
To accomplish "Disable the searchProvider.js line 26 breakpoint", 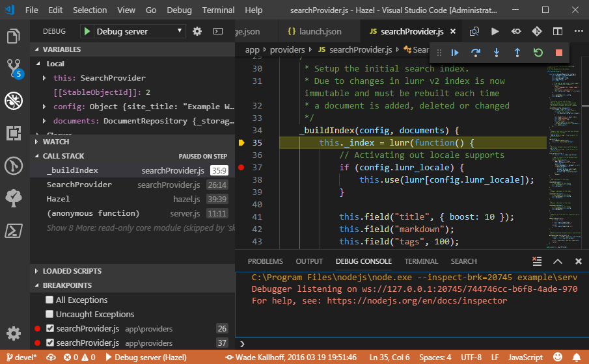I will pyautogui.click(x=49, y=329).
